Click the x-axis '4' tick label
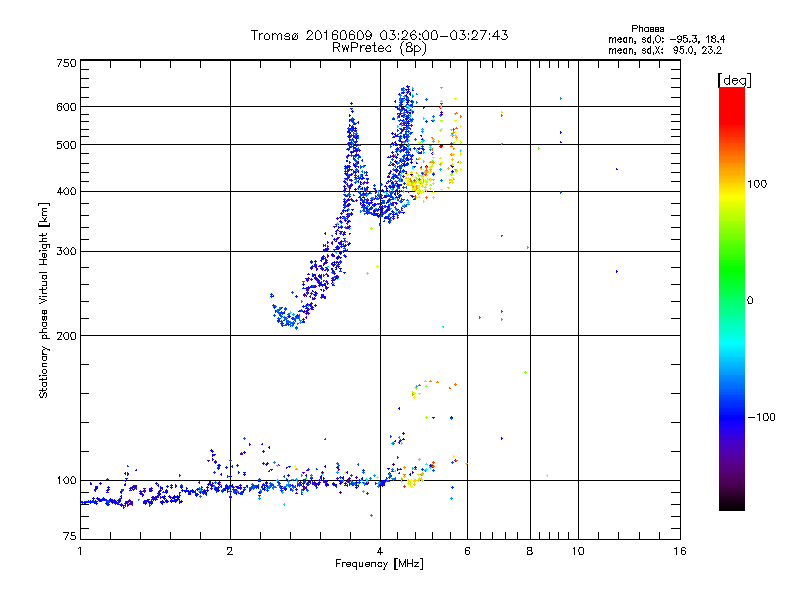800x600 pixels. (380, 551)
